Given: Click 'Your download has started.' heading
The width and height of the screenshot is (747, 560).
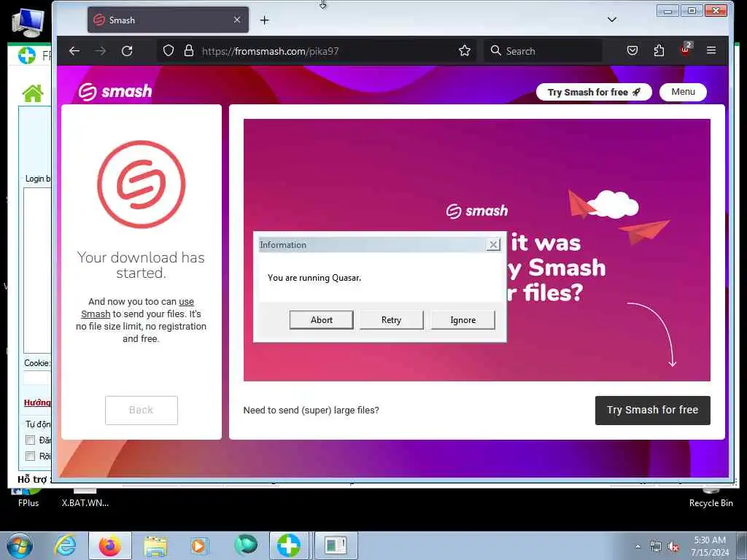Looking at the screenshot, I should point(141,265).
